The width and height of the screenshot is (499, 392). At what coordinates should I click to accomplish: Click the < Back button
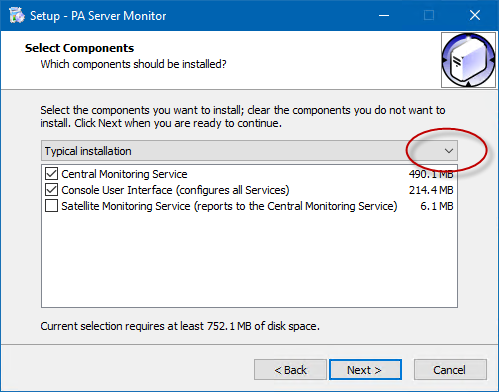290,370
